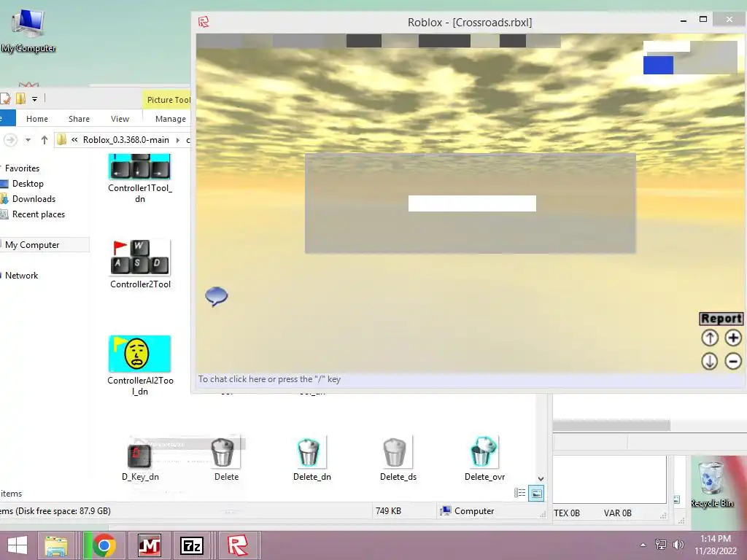Show hidden tray icons arrow
Image resolution: width=747 pixels, height=560 pixels.
[x=643, y=545]
